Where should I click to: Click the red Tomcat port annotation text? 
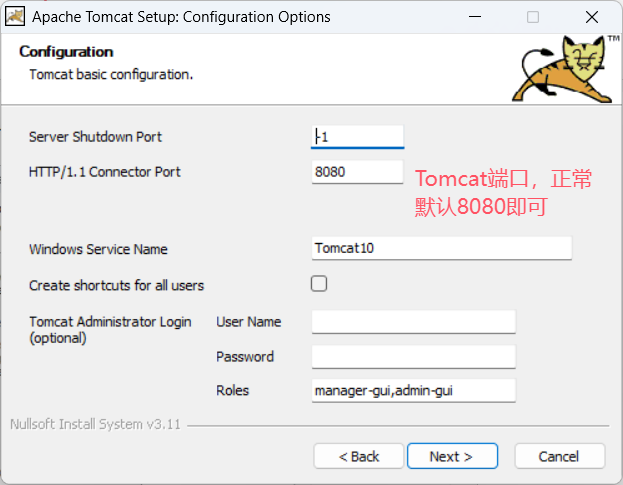(x=503, y=192)
